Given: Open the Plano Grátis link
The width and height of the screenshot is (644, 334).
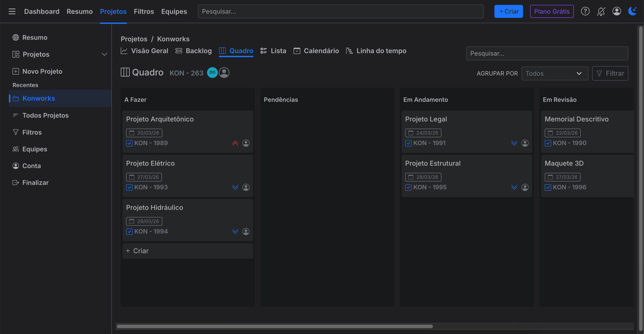Looking at the screenshot, I should point(551,11).
